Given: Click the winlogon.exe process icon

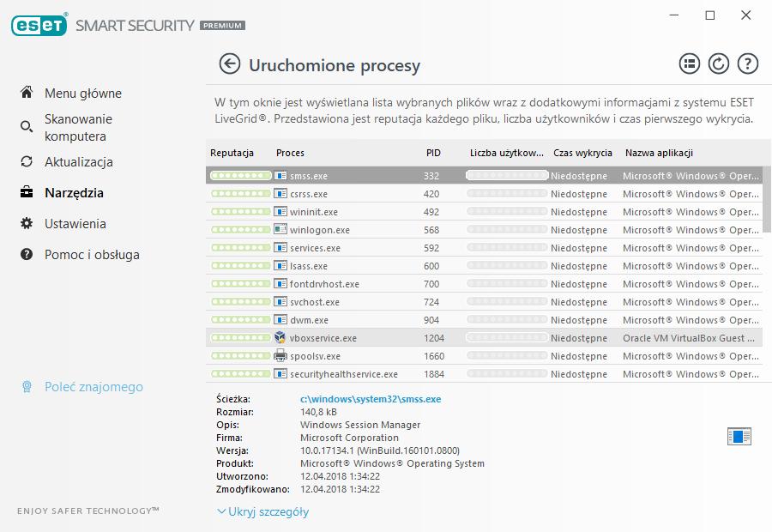Looking at the screenshot, I should tap(280, 230).
